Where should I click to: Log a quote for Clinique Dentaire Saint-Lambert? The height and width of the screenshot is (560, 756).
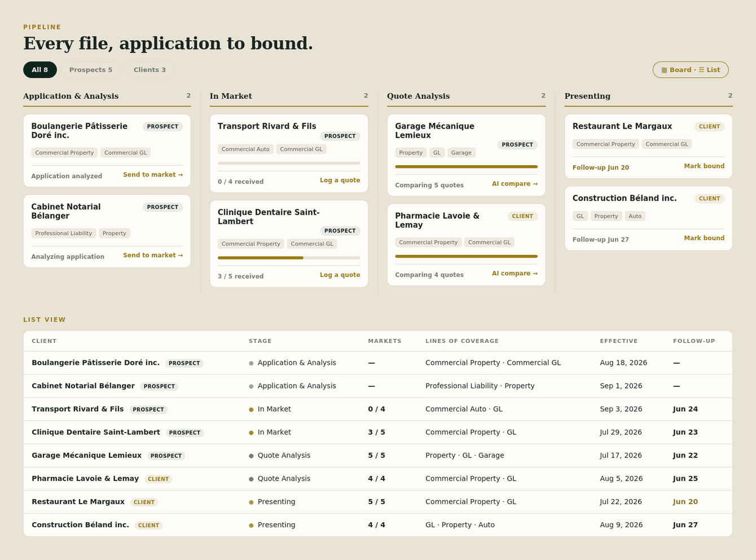pos(340,275)
